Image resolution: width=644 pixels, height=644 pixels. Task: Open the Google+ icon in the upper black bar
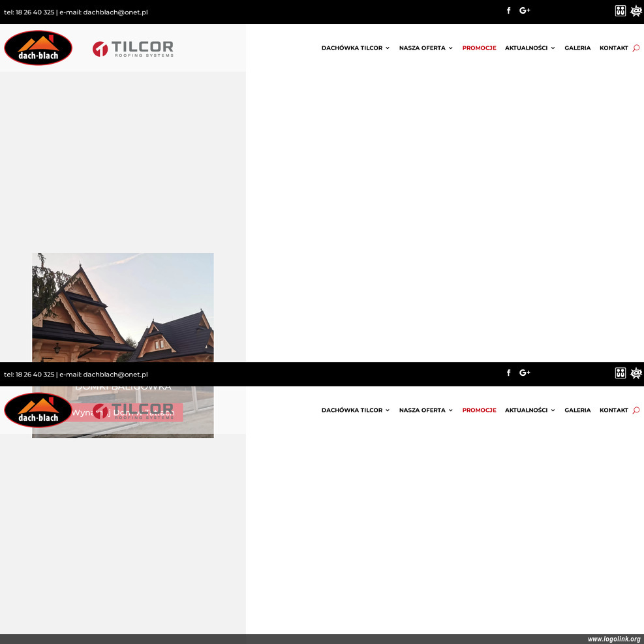click(525, 10)
